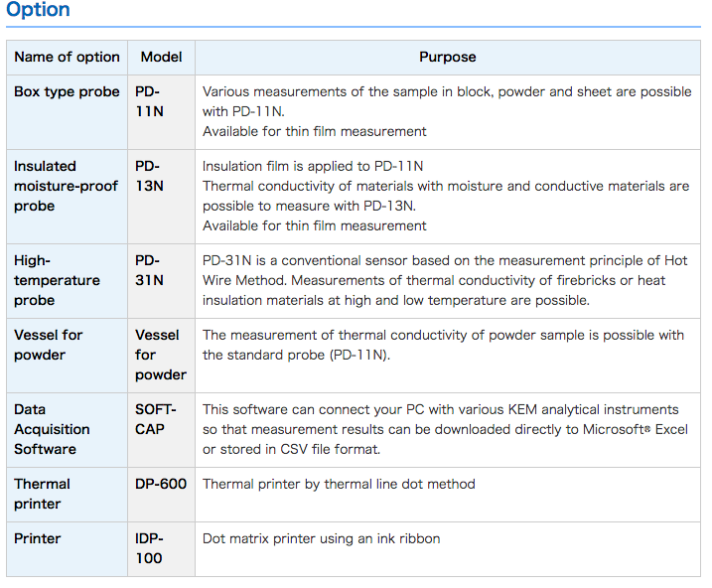Click the "Insulated moisture-proof probe" name cell
The image size is (712, 588).
[66, 186]
